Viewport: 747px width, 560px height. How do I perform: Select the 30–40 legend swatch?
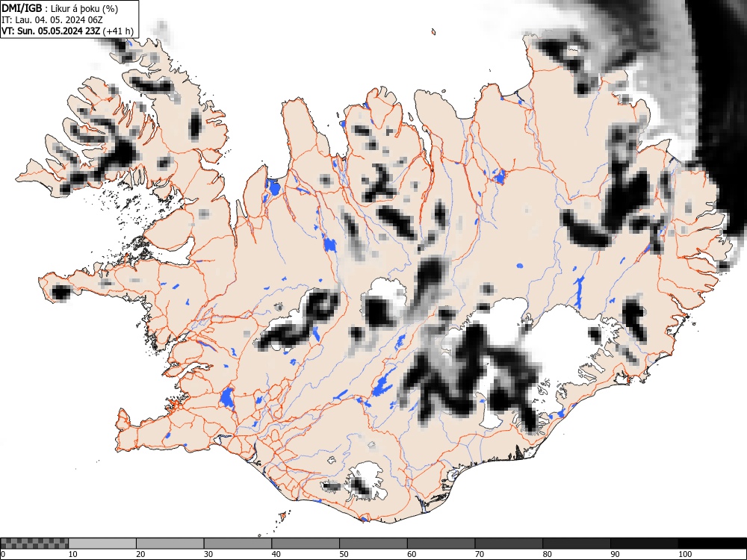(x=238, y=544)
